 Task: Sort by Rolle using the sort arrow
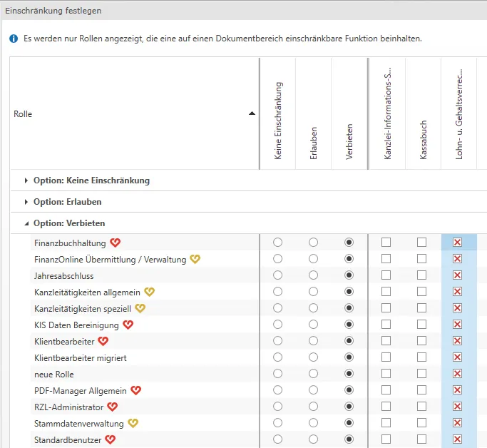pyautogui.click(x=252, y=113)
